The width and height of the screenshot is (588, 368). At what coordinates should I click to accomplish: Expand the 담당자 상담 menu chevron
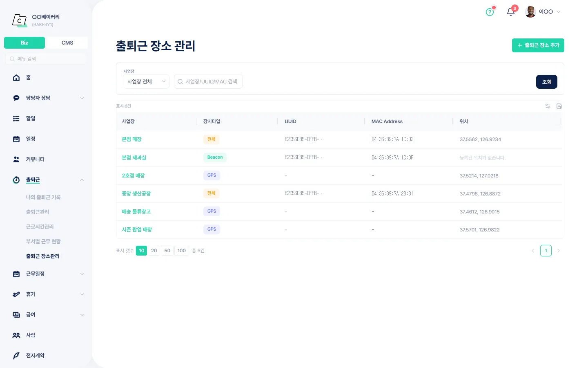[x=82, y=98]
